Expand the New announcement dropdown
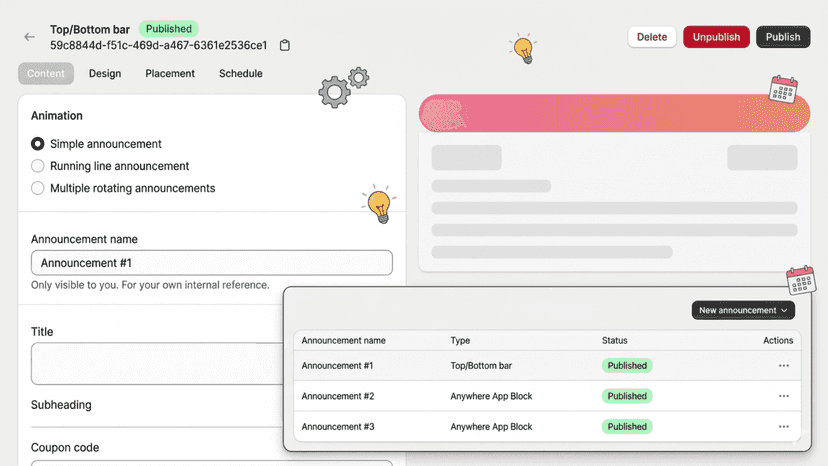Screen dimensions: 828x466 [743, 310]
